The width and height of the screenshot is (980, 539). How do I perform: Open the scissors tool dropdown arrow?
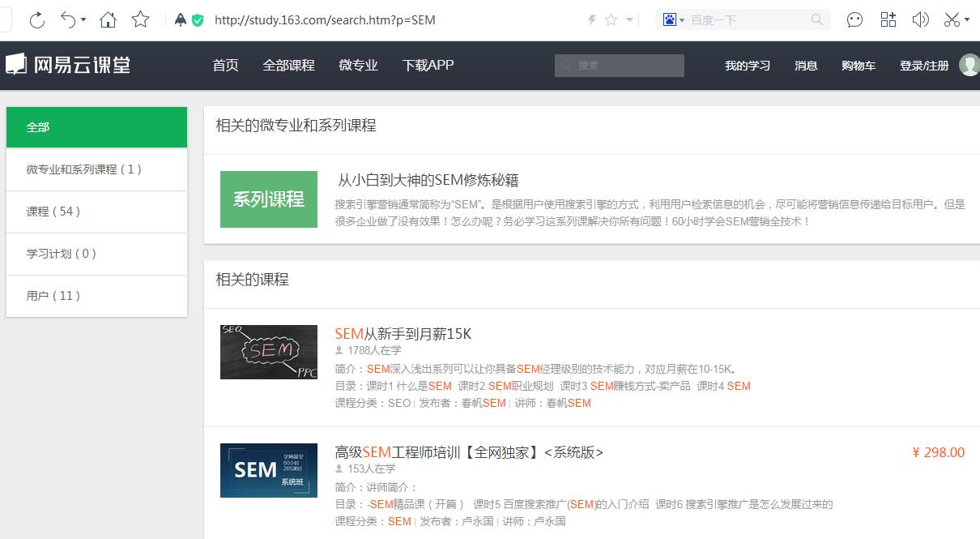[966, 21]
